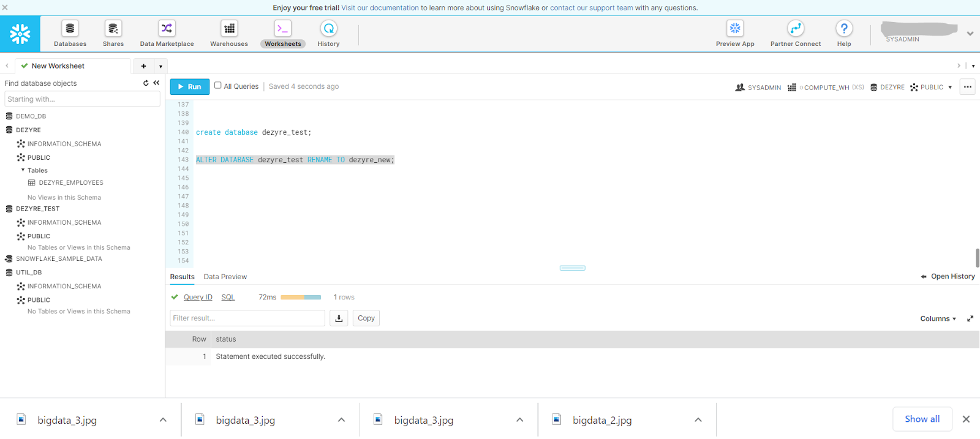Collapse the database objects sidebar
This screenshot has width=980, height=439.
[156, 83]
